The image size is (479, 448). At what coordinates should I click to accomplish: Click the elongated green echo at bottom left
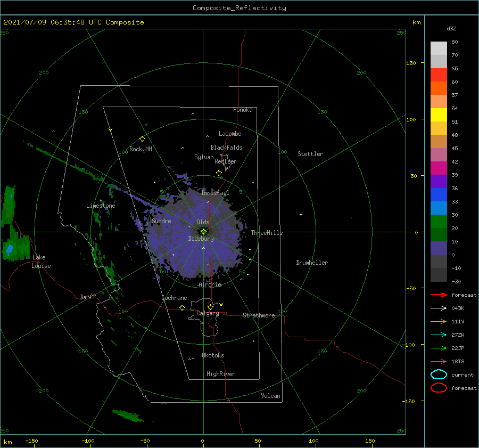[x=128, y=416]
